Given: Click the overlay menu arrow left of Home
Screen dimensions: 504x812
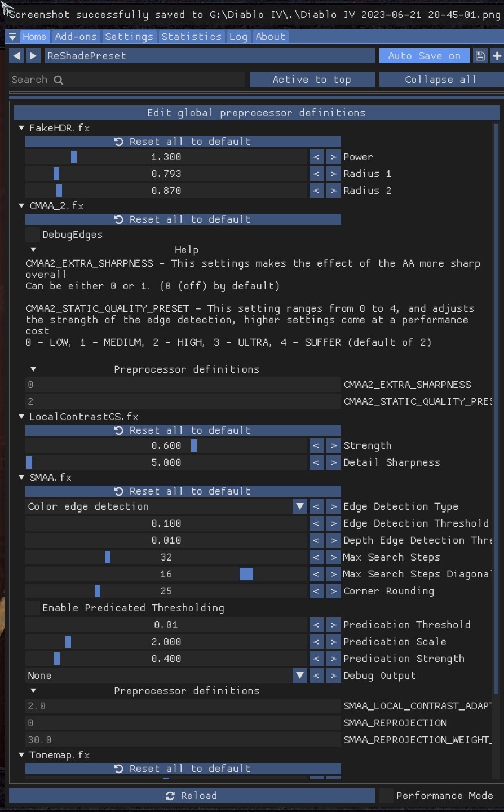Looking at the screenshot, I should [11, 37].
